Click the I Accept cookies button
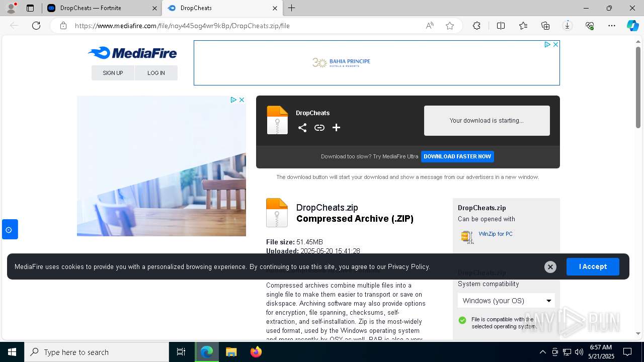 593,266
